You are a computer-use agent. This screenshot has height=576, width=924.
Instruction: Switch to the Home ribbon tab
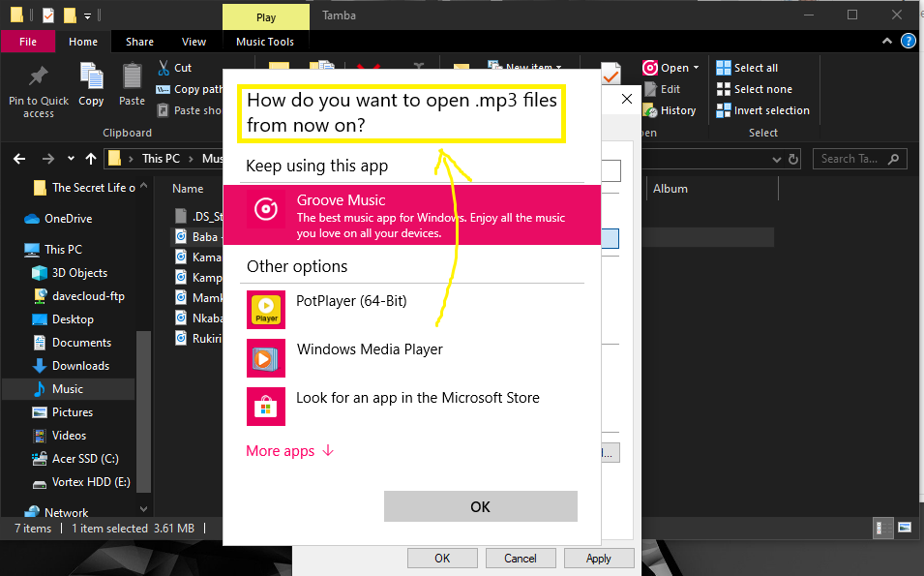tap(83, 42)
